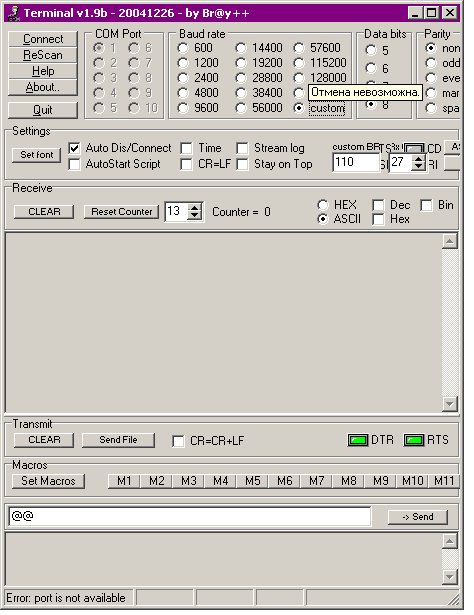This screenshot has width=474, height=615.
Task: Run macro M10
Action: [x=412, y=481]
